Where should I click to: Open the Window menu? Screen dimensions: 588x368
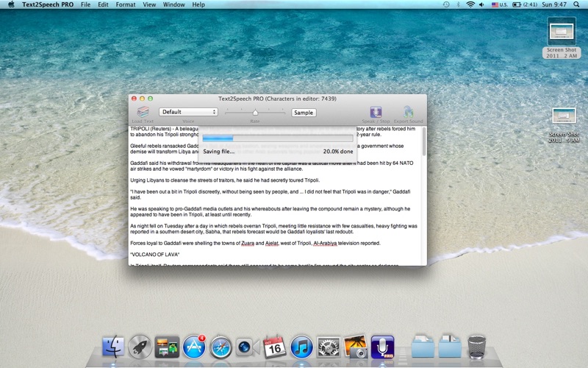coord(174,4)
